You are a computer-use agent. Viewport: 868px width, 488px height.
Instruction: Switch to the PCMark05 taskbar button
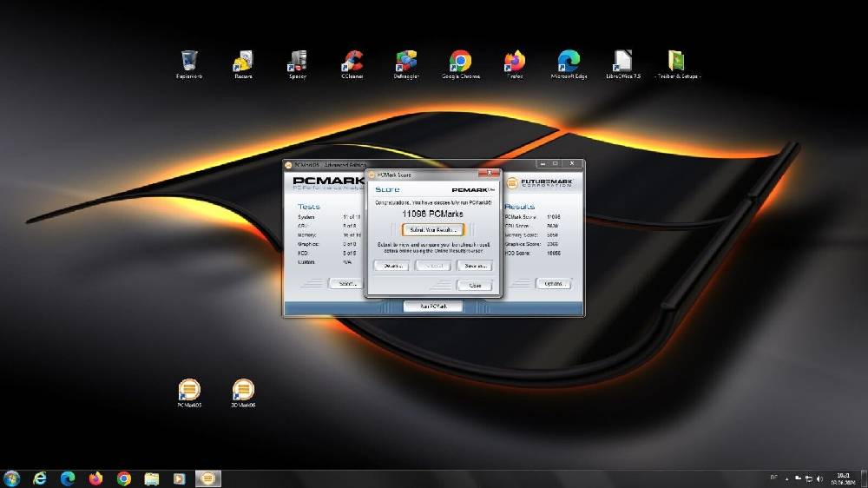(208, 478)
